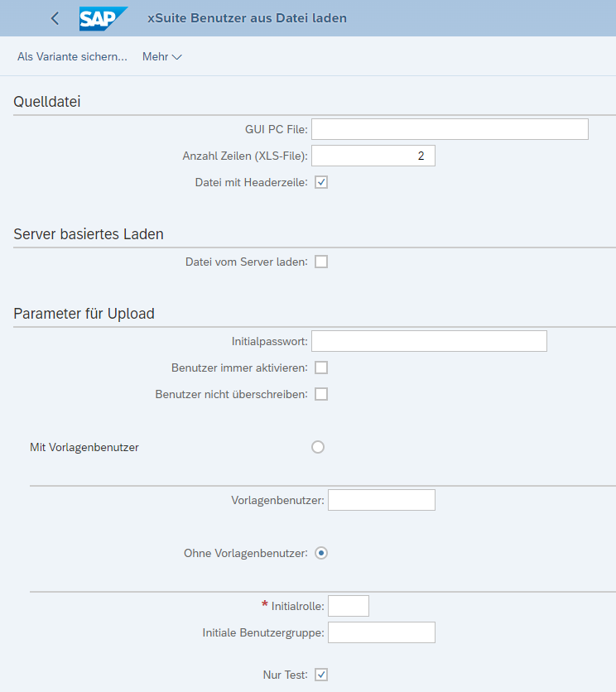
Task: Click the SAP logo
Action: [103, 18]
